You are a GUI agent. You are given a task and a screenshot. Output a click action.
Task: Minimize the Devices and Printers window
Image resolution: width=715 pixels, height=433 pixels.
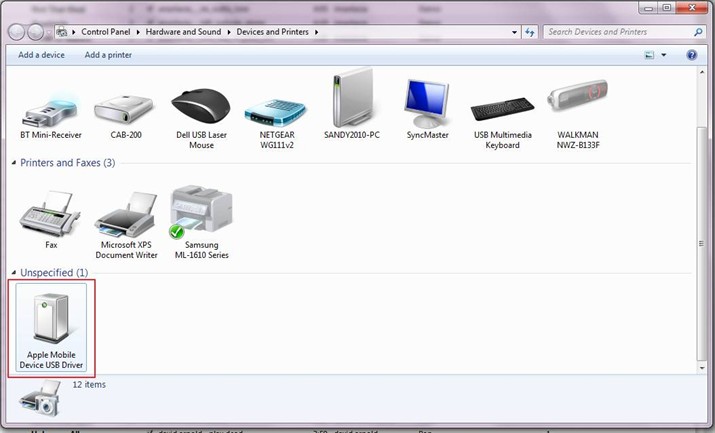coord(648,7)
